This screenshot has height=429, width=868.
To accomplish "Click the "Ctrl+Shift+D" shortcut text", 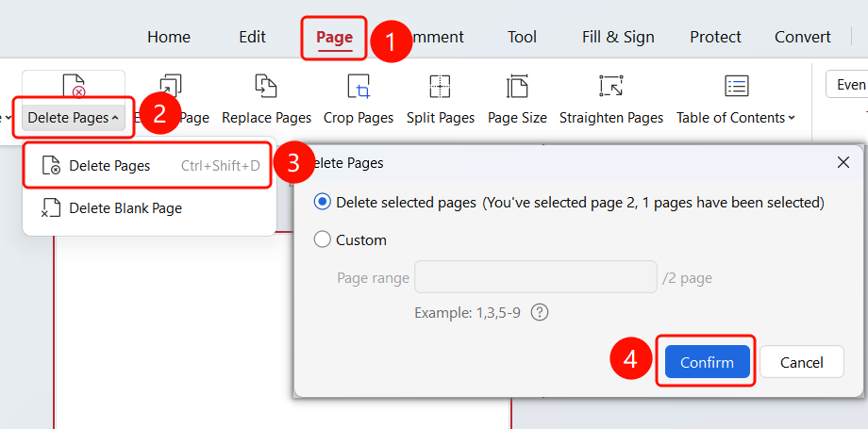I will tap(221, 166).
